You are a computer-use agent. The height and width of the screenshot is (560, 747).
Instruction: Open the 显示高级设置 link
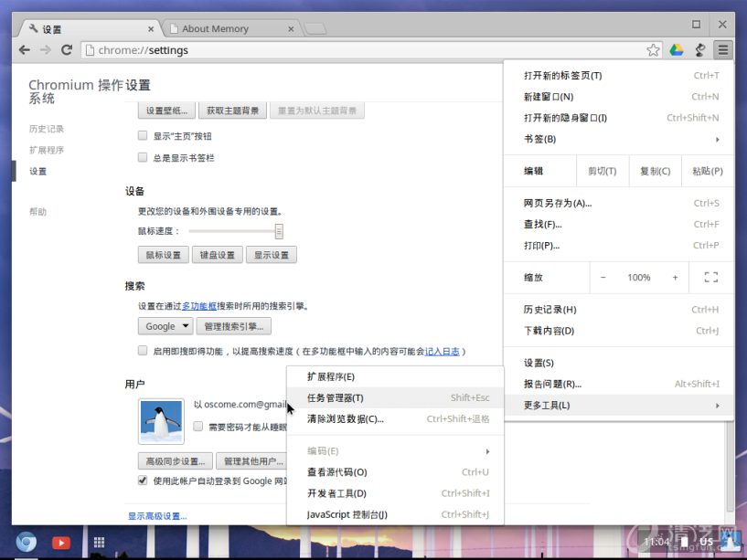[x=156, y=516]
